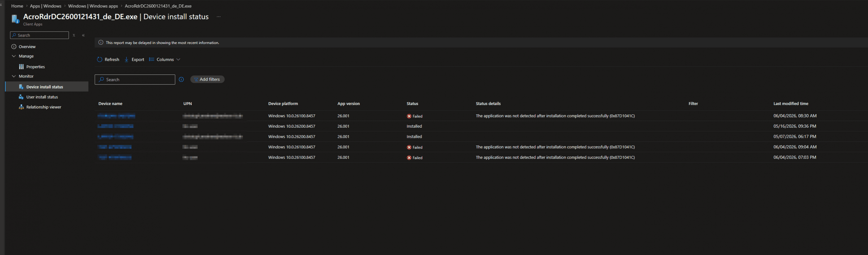The image size is (868, 255).
Task: Open the ellipsis menu beside page title
Action: pos(219,17)
